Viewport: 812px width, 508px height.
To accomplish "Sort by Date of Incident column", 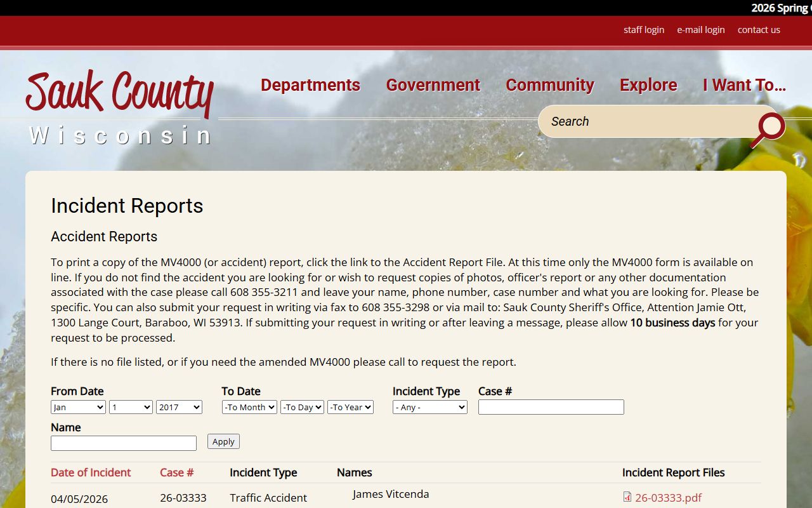I will 91,472.
